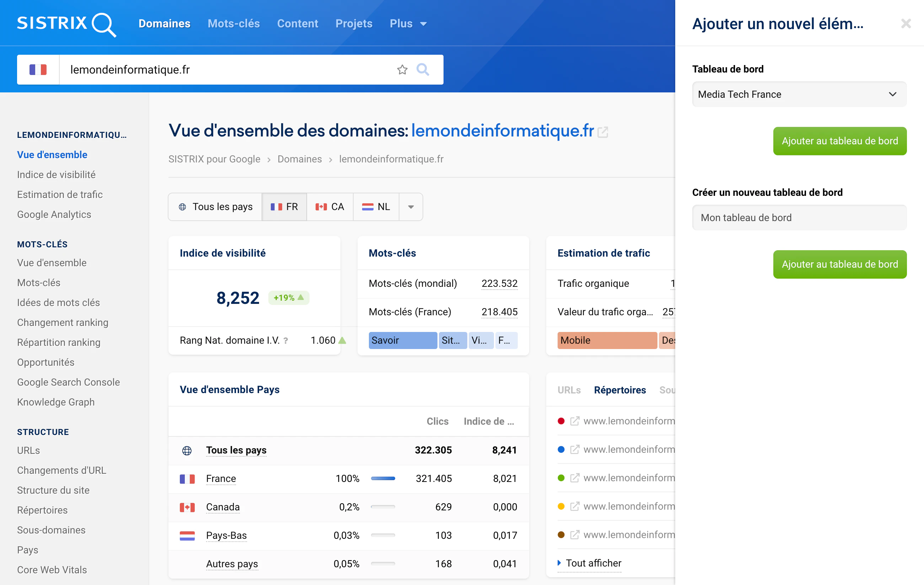
Task: Switch to Répertoires tab
Action: (x=620, y=390)
